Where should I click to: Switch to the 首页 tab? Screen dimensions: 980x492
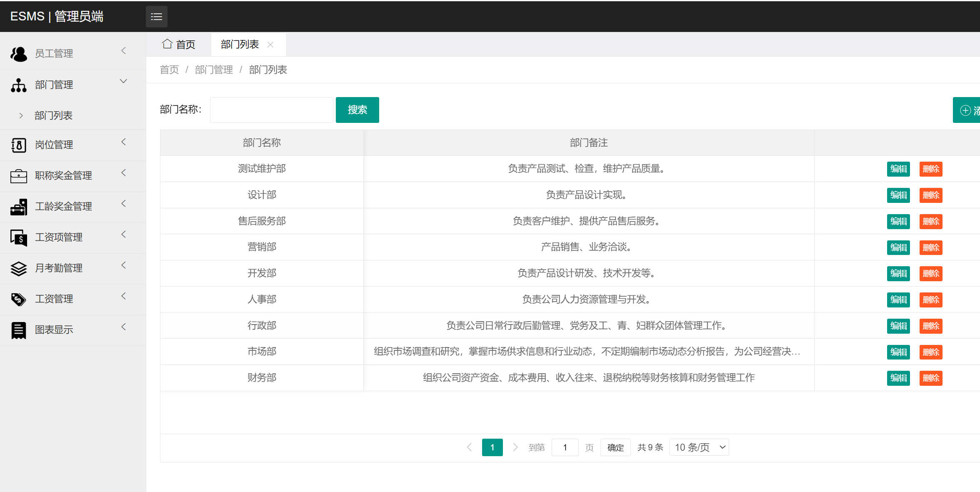[178, 44]
